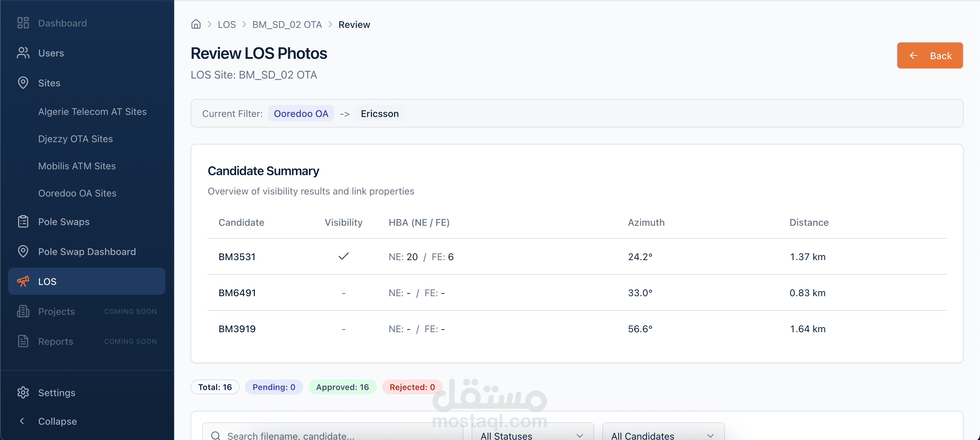Collapse the sidebar using the chevron
The width and height of the screenshot is (980, 440).
click(x=22, y=421)
